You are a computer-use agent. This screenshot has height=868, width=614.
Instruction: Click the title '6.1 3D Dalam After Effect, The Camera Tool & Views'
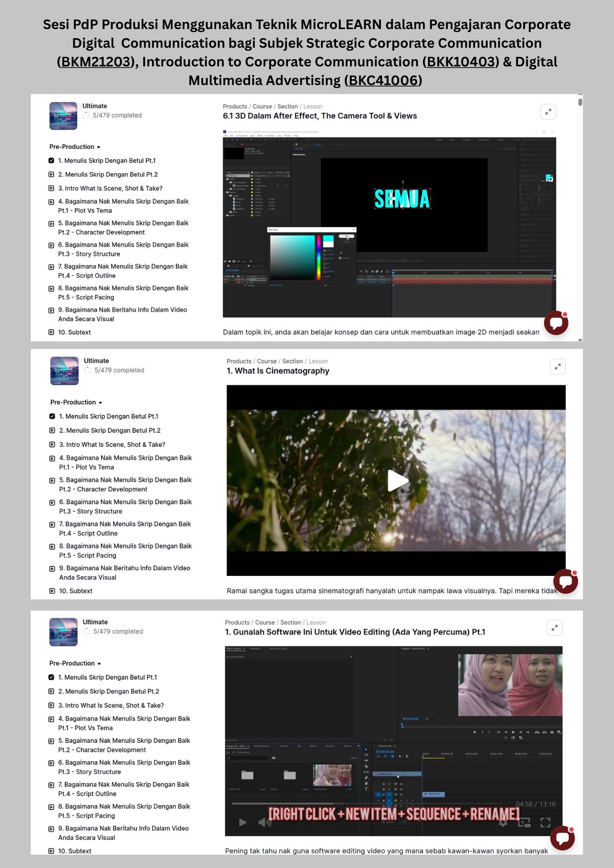(x=320, y=116)
